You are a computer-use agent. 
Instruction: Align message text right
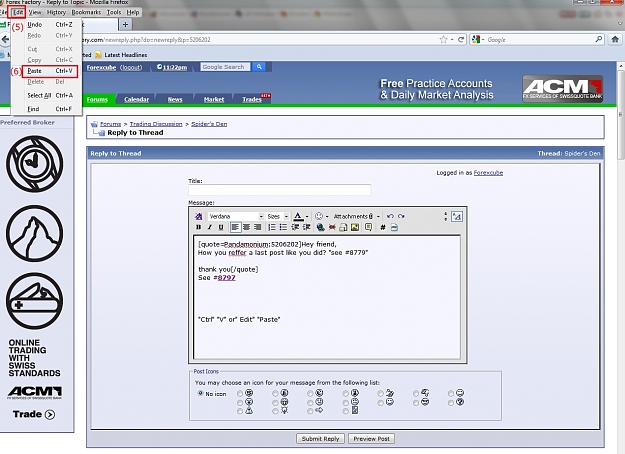tap(257, 227)
